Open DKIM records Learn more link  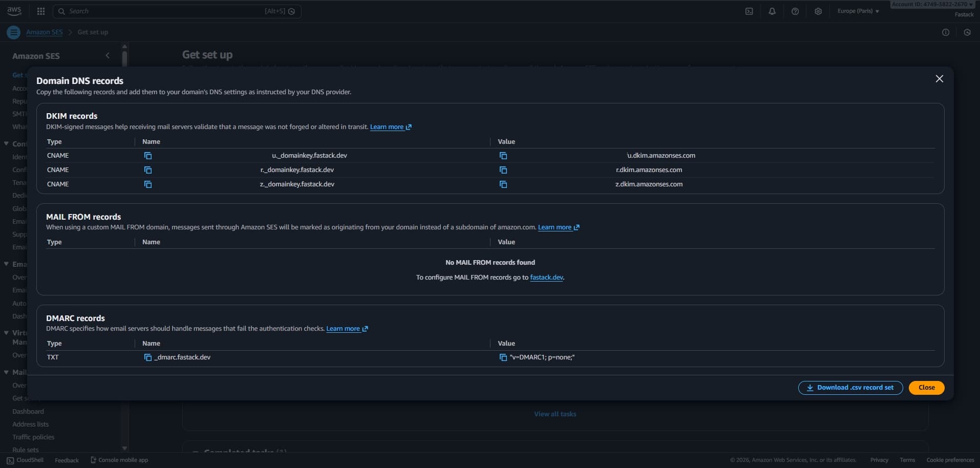(391, 127)
